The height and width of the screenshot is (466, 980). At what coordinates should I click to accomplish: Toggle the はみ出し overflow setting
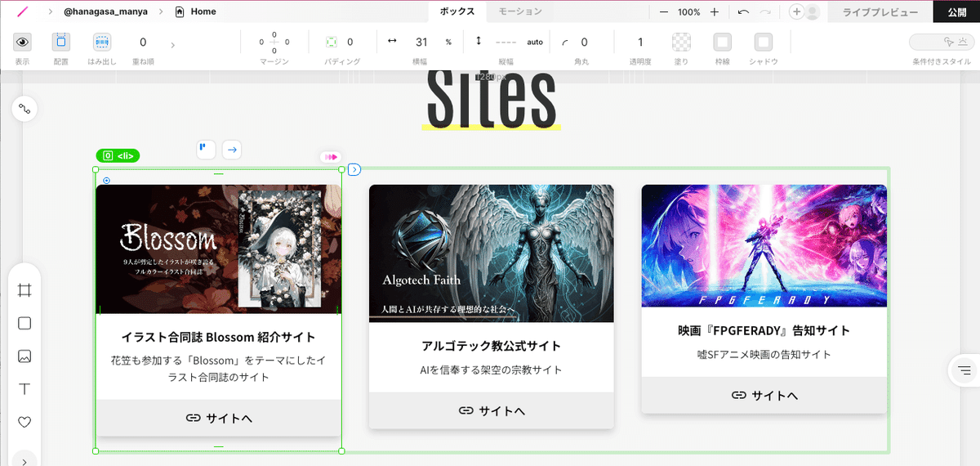point(102,42)
